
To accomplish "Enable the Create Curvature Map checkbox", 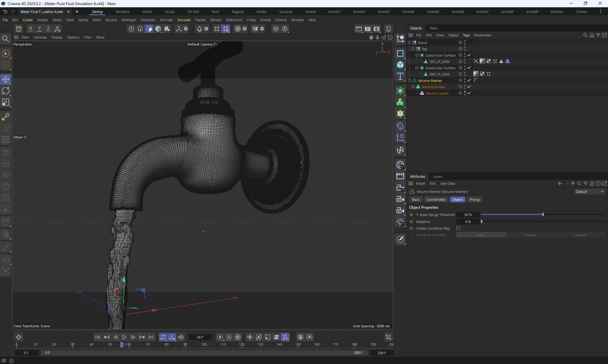I will pos(458,228).
